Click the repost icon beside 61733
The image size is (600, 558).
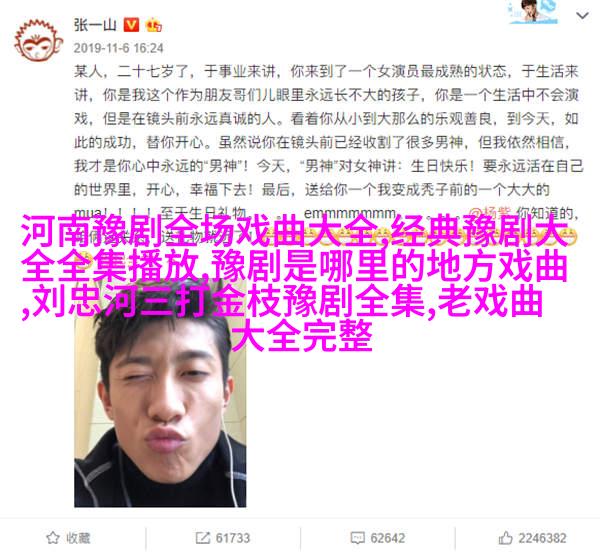tap(202, 538)
